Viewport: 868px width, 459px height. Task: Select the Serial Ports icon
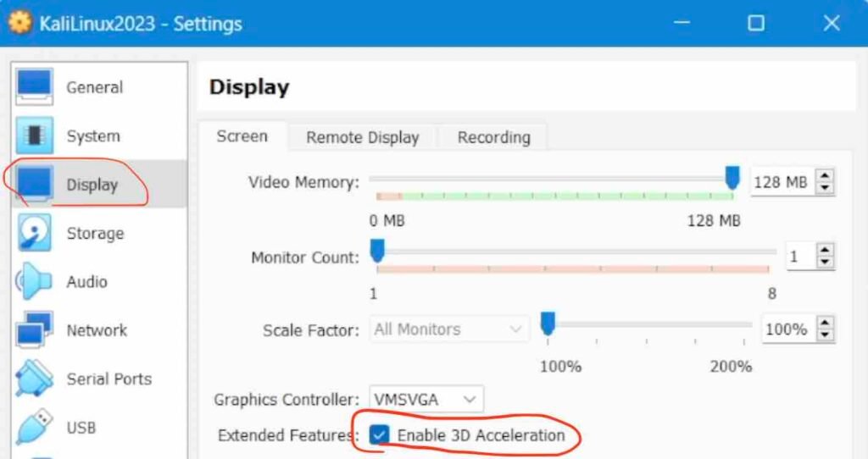point(35,379)
